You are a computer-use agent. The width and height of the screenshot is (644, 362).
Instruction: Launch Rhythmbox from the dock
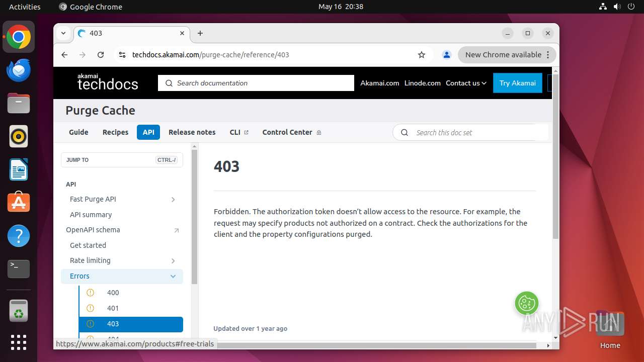tap(19, 136)
